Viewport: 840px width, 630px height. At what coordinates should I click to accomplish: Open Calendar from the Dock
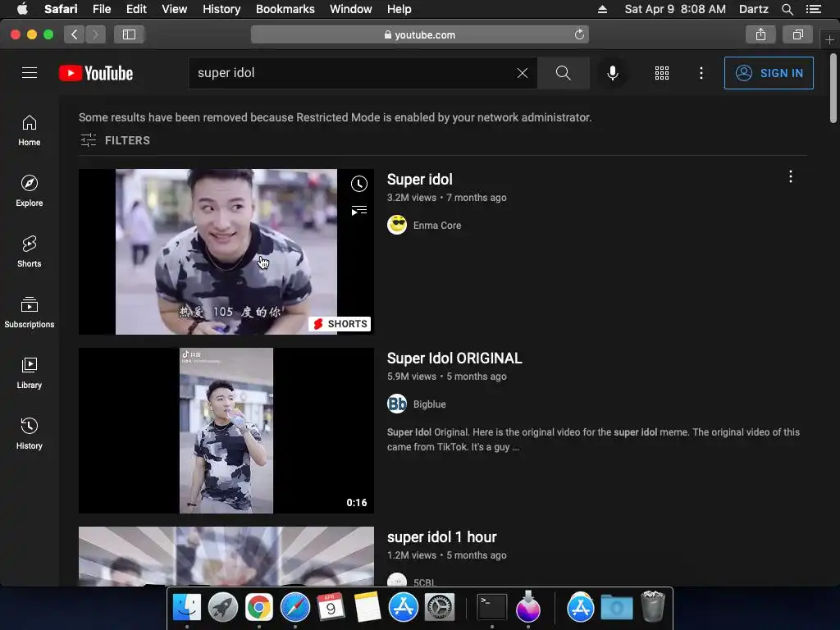pyautogui.click(x=331, y=607)
